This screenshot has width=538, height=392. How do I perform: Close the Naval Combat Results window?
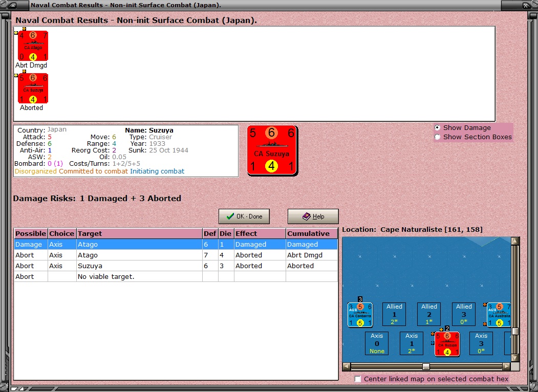click(x=525, y=5)
